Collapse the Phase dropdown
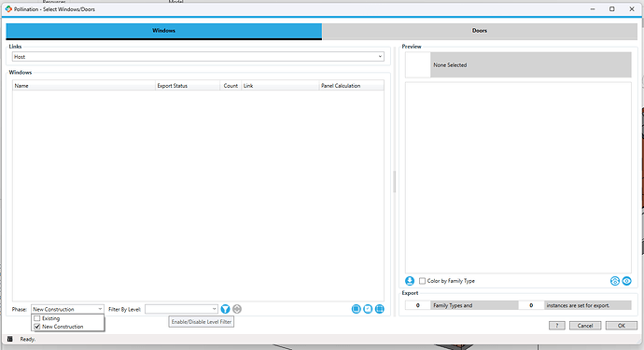 tap(100, 309)
